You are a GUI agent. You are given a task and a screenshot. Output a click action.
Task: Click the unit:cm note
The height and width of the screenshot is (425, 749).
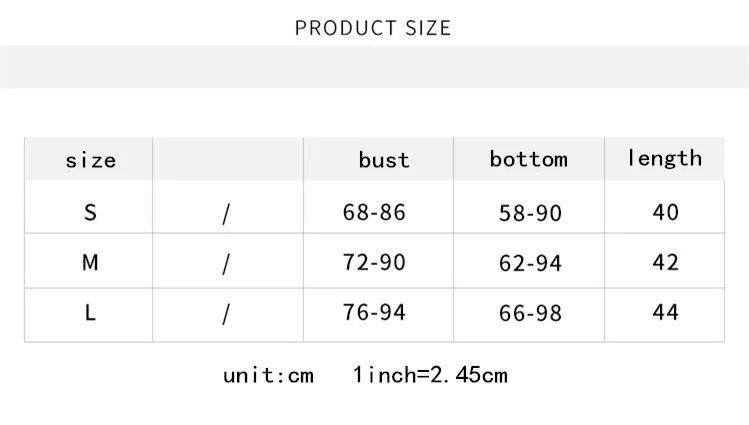[x=268, y=376]
